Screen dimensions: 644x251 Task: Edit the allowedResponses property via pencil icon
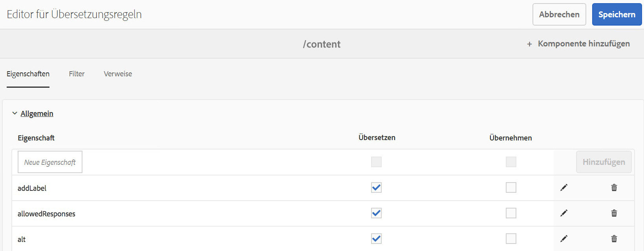(x=564, y=213)
